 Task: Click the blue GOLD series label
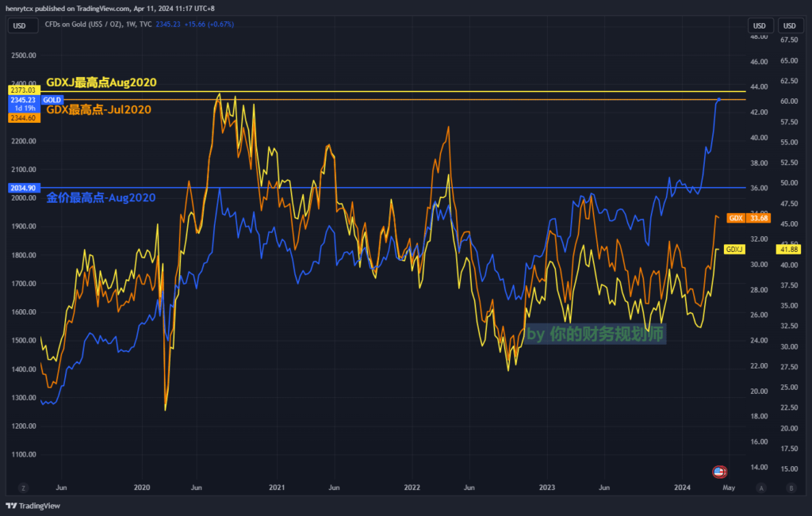(x=52, y=100)
